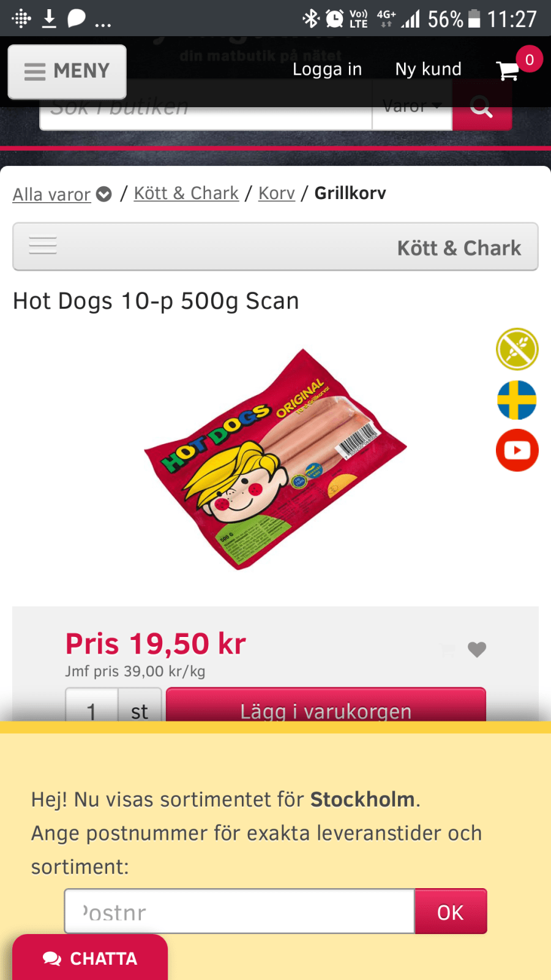Expand the Alla varor dropdown arrow
This screenshot has height=980, width=551.
tap(104, 194)
